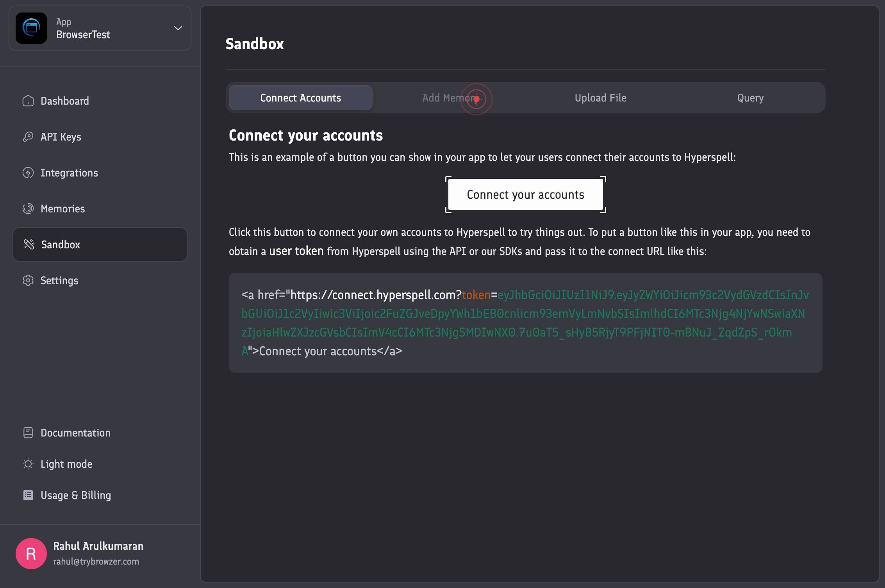Select the Sandbox tools icon
The height and width of the screenshot is (588, 885).
29,244
